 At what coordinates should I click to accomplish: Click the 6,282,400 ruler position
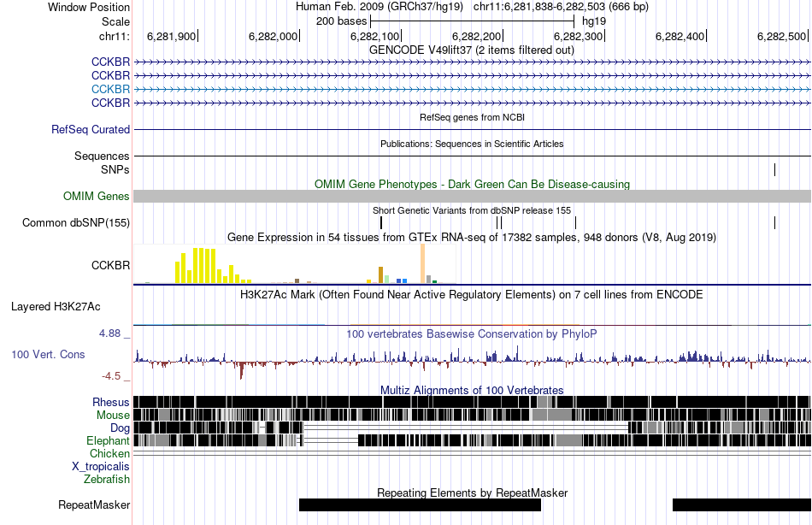coord(680,36)
